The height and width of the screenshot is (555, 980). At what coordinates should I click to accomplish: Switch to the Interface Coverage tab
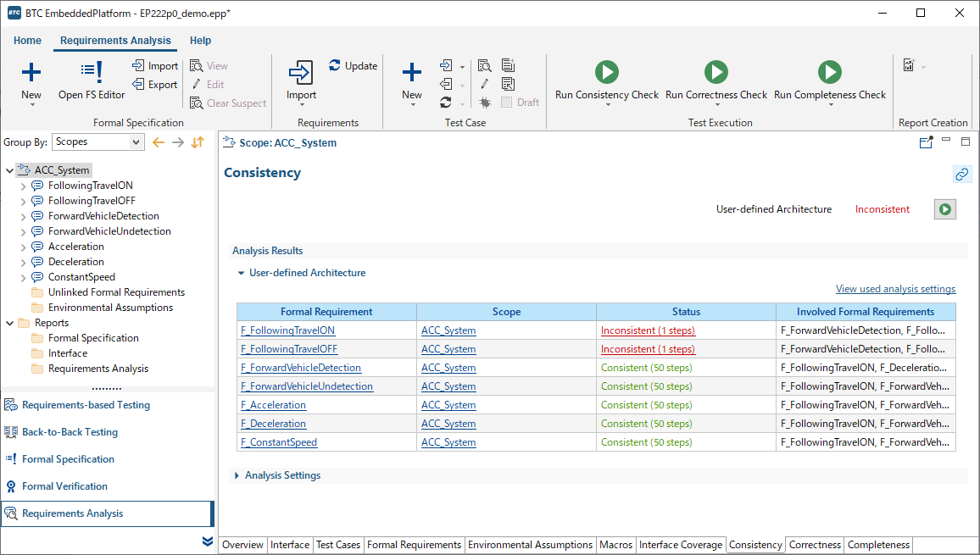coord(681,545)
